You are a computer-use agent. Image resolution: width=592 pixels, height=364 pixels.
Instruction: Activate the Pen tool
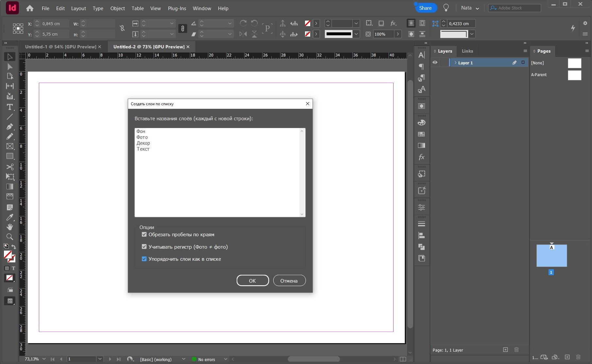tap(10, 127)
